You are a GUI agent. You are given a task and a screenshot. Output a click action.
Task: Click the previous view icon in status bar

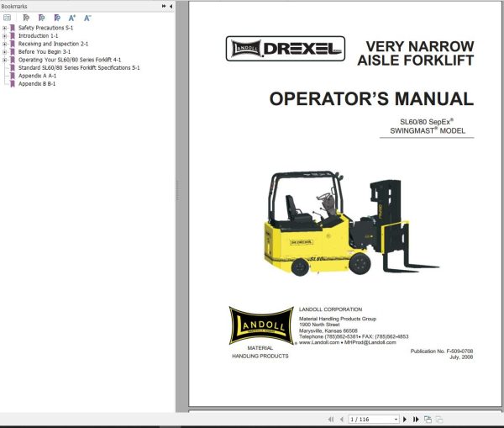428,420
